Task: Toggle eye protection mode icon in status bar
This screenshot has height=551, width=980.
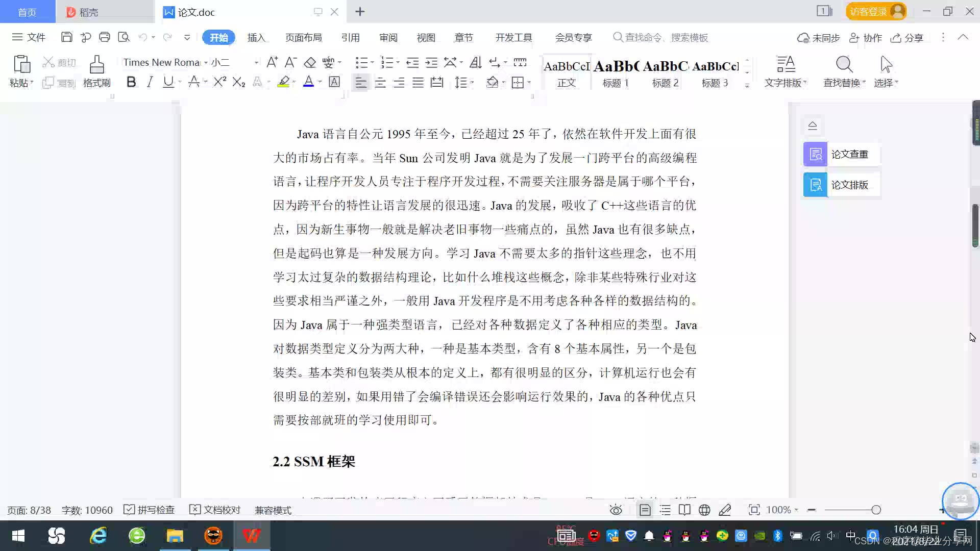Action: [x=616, y=510]
